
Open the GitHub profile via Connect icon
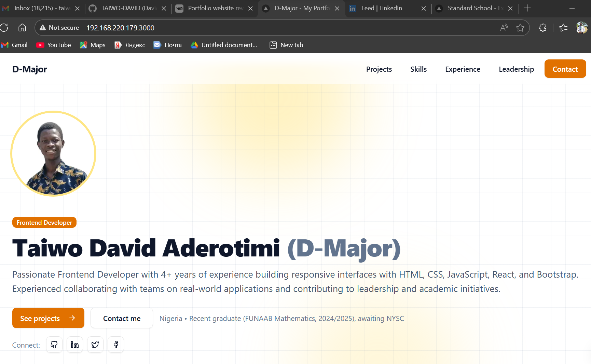tap(54, 345)
